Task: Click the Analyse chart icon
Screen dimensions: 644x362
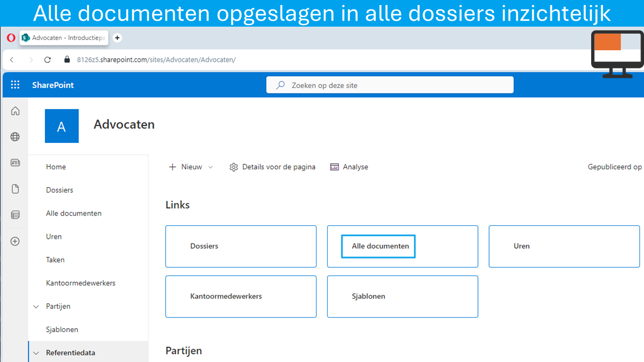Action: click(335, 167)
